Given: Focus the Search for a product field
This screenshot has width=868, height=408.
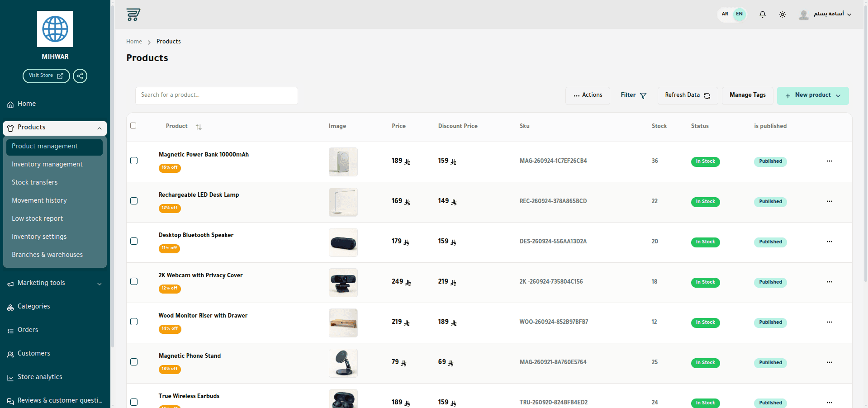Looking at the screenshot, I should point(217,95).
